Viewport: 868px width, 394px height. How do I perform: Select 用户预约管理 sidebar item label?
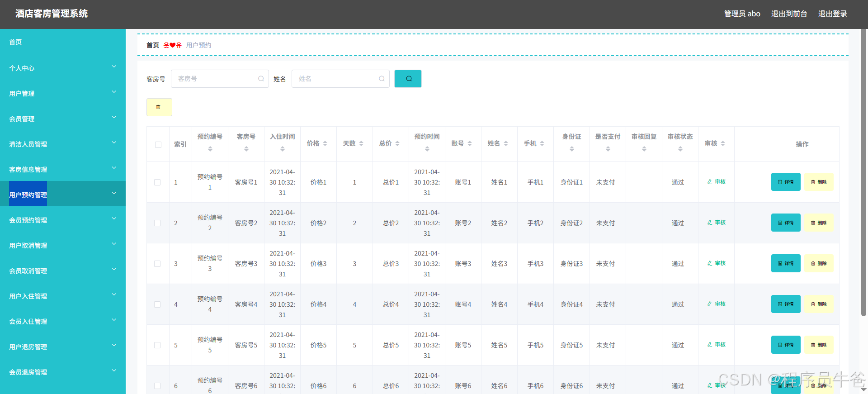point(28,195)
